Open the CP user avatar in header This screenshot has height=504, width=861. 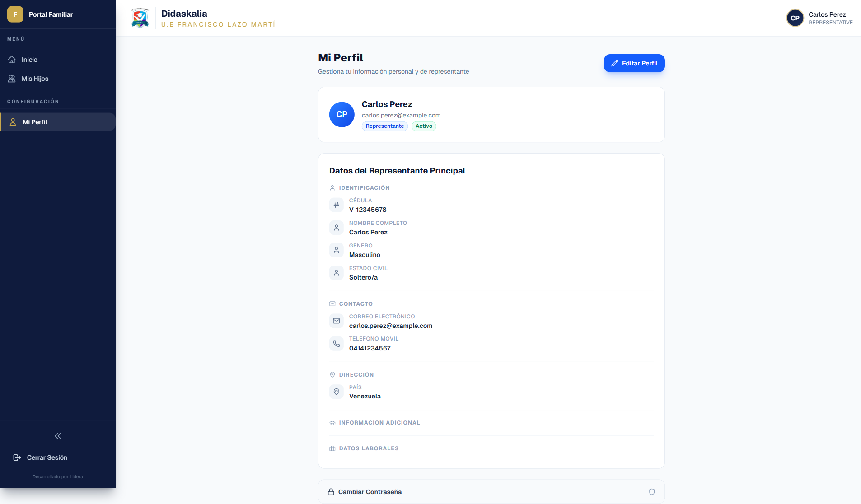point(795,18)
